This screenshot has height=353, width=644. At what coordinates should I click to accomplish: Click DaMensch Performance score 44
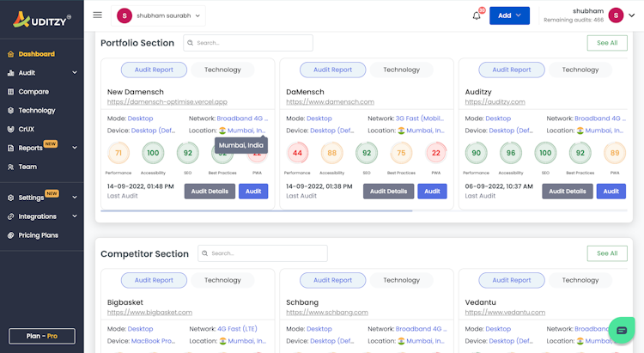(x=297, y=153)
